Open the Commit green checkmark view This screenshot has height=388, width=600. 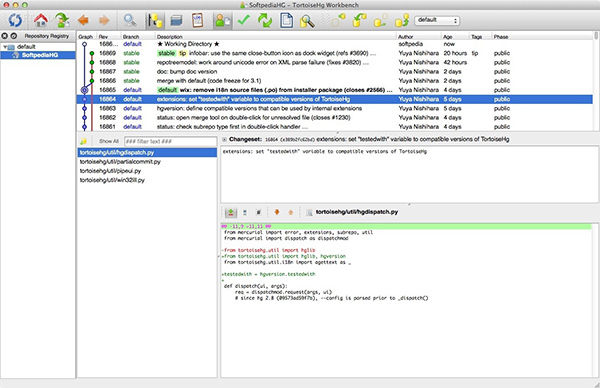coord(243,20)
